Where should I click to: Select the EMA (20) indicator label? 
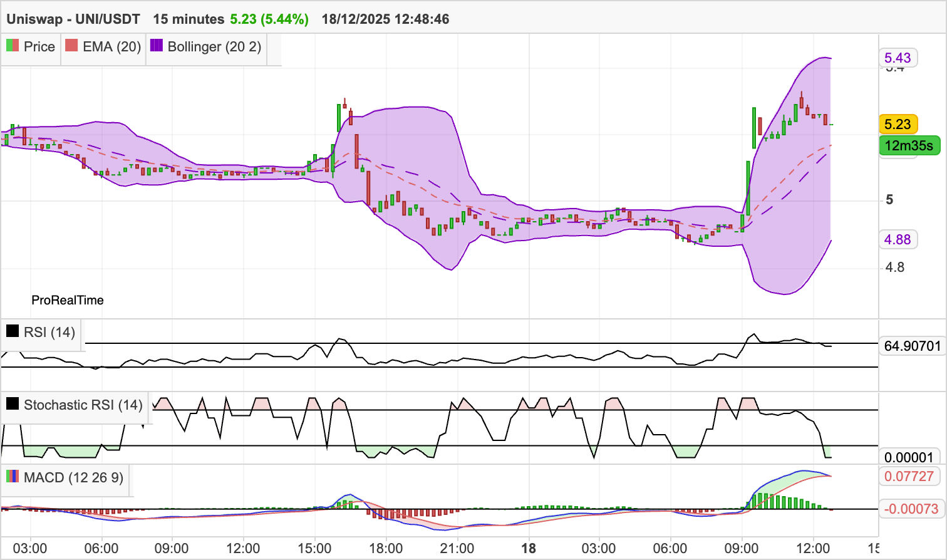tap(111, 46)
